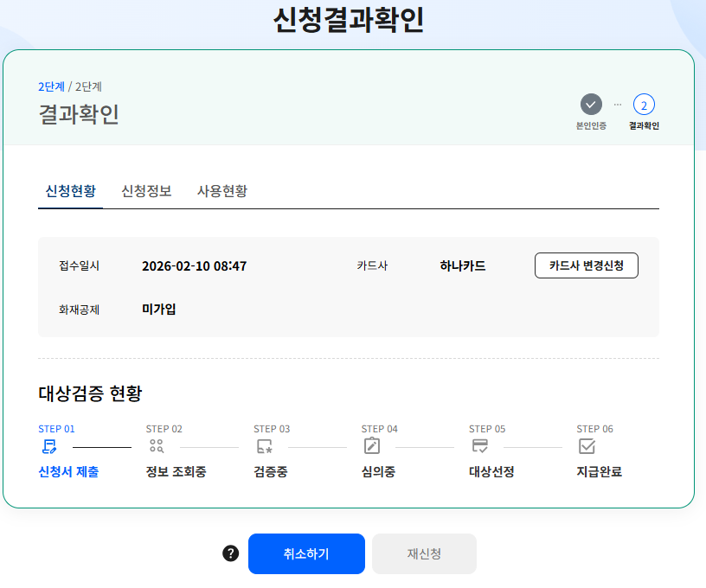Click the 화재공제 label
706x588 pixels.
click(x=80, y=310)
